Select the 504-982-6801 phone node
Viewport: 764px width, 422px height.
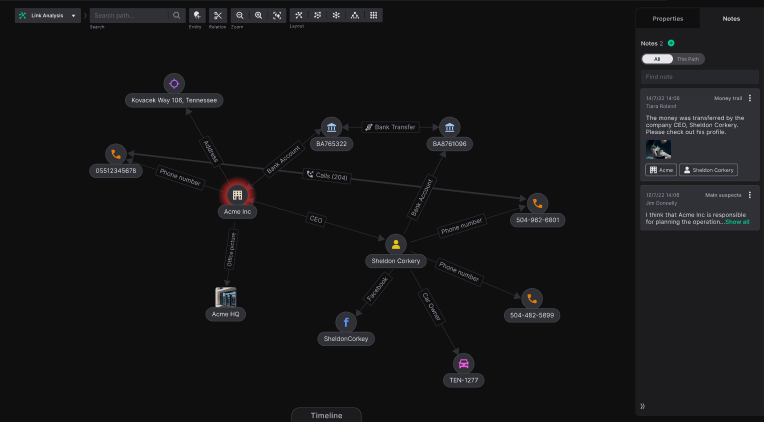pos(537,204)
